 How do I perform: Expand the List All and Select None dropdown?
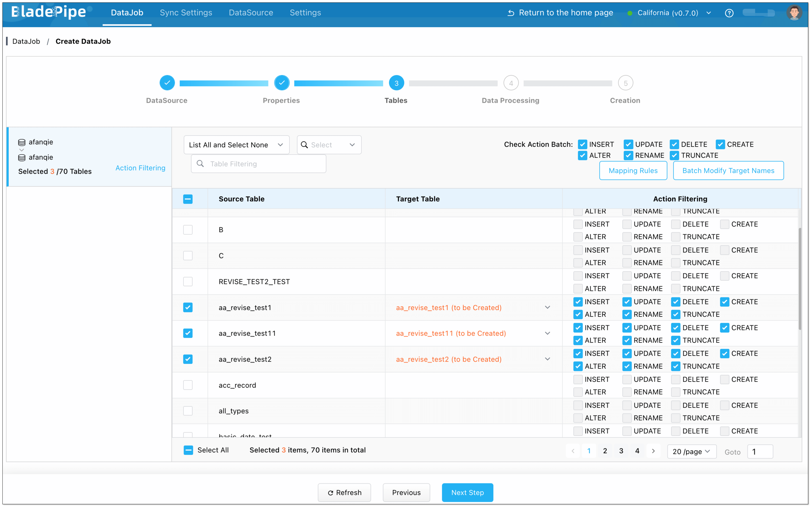click(236, 145)
